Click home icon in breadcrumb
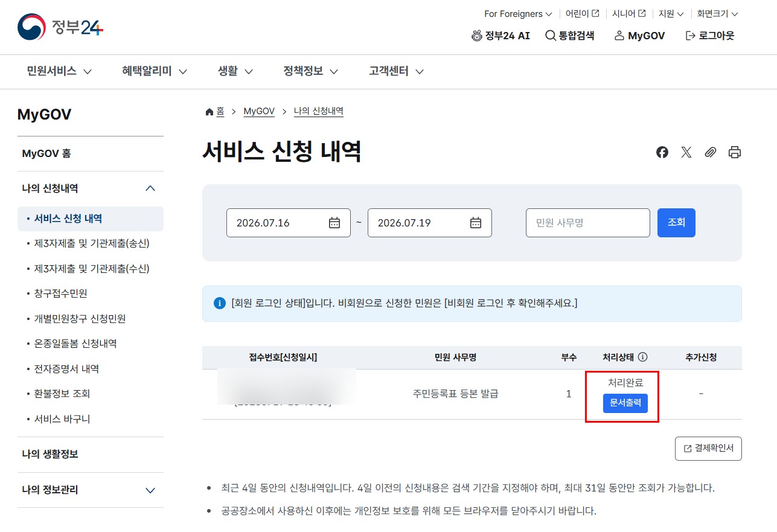Screen dimensions: 777x532 pos(209,112)
